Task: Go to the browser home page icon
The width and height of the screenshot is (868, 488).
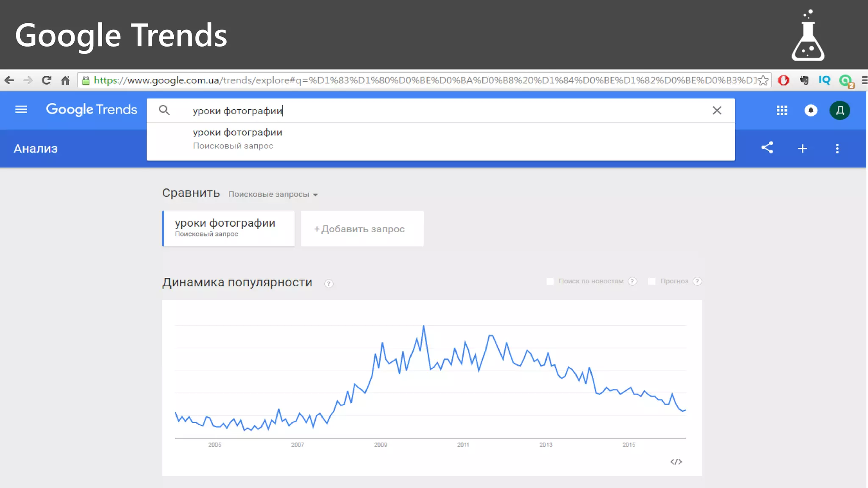Action: coord(65,80)
